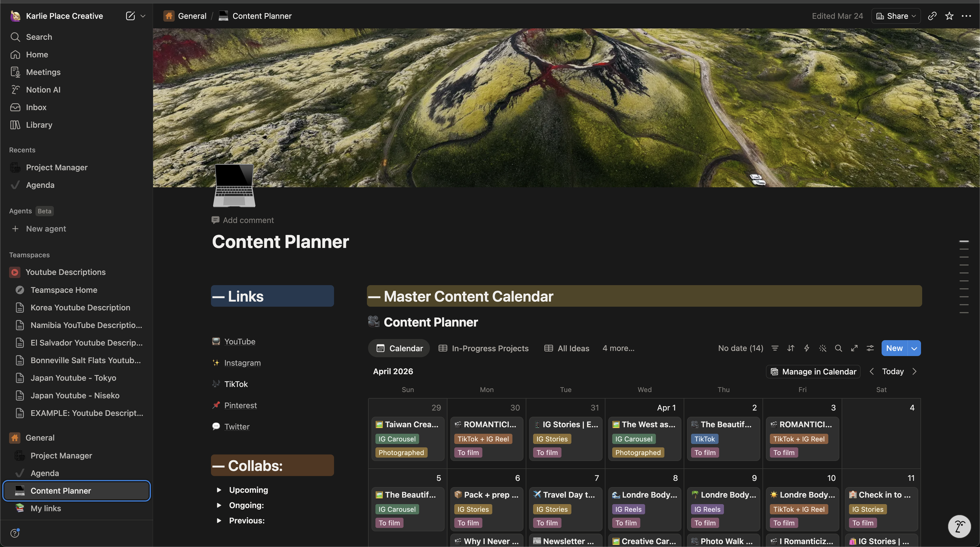The image size is (980, 547).
Task: Open the filter icon in database toolbar
Action: [x=775, y=348]
